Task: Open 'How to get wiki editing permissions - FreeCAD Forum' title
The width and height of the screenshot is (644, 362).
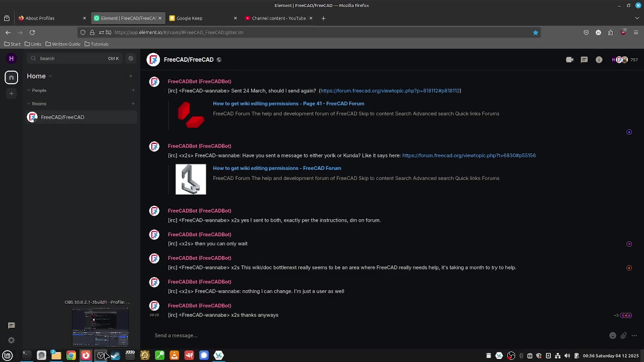Action: (x=277, y=168)
